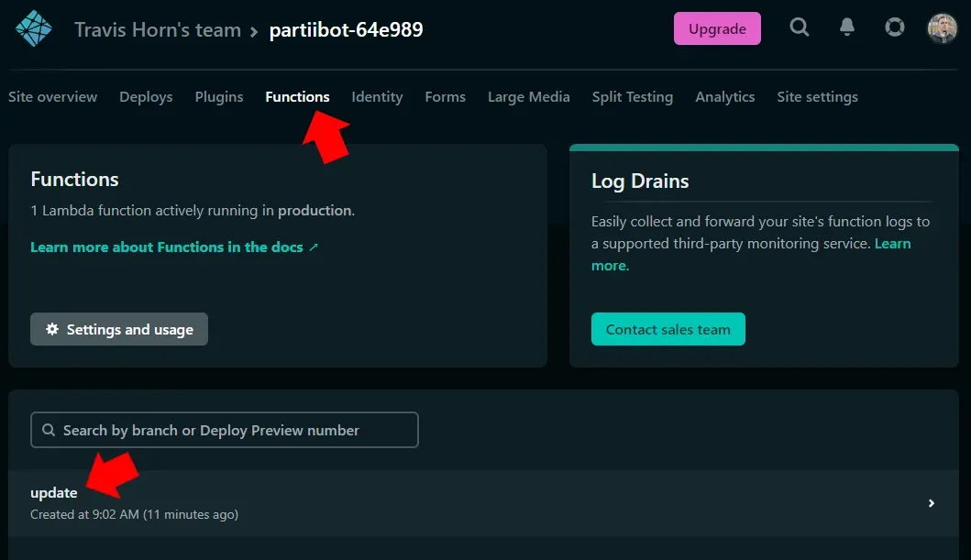The image size is (971, 560).
Task: Select the Analytics tab
Action: click(x=724, y=96)
